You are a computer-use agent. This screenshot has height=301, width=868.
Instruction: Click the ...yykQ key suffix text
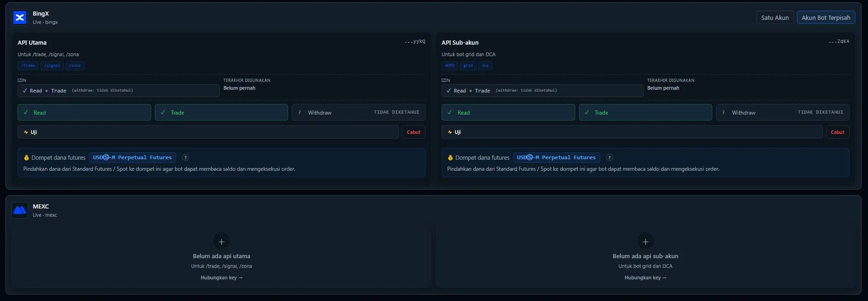click(415, 41)
